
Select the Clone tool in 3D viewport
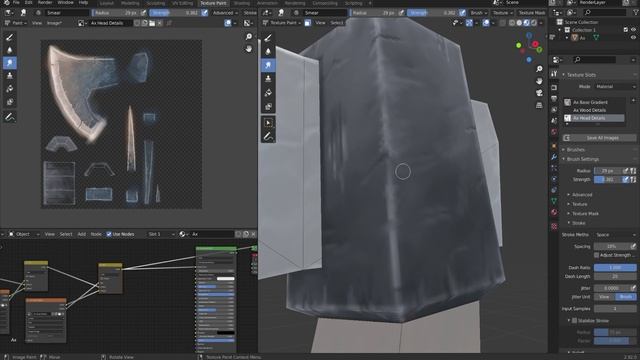pos(268,79)
